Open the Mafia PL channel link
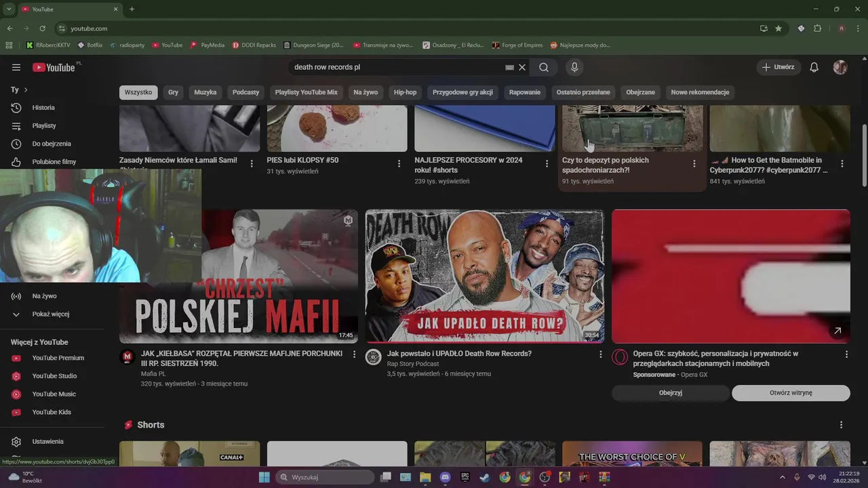 (153, 373)
